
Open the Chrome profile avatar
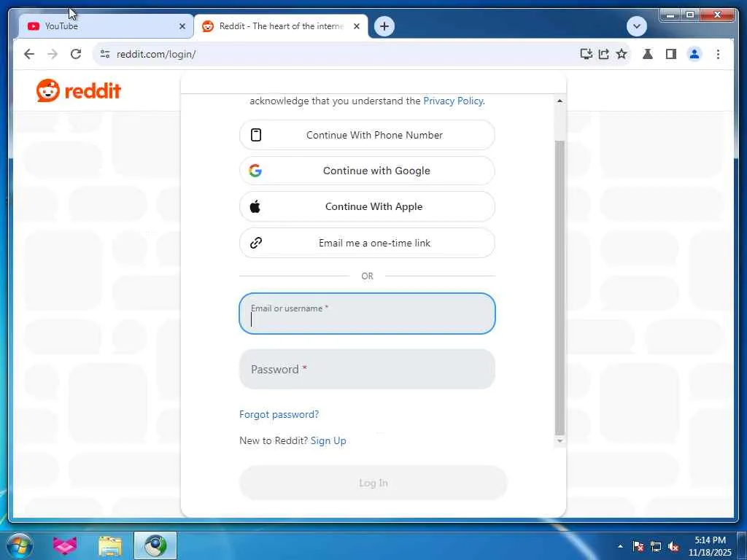pyautogui.click(x=694, y=54)
